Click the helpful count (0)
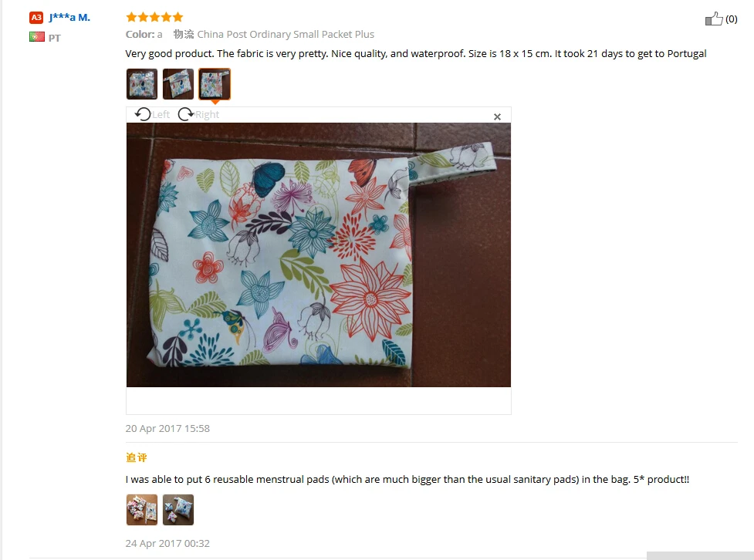This screenshot has width=754, height=560. pos(732,19)
